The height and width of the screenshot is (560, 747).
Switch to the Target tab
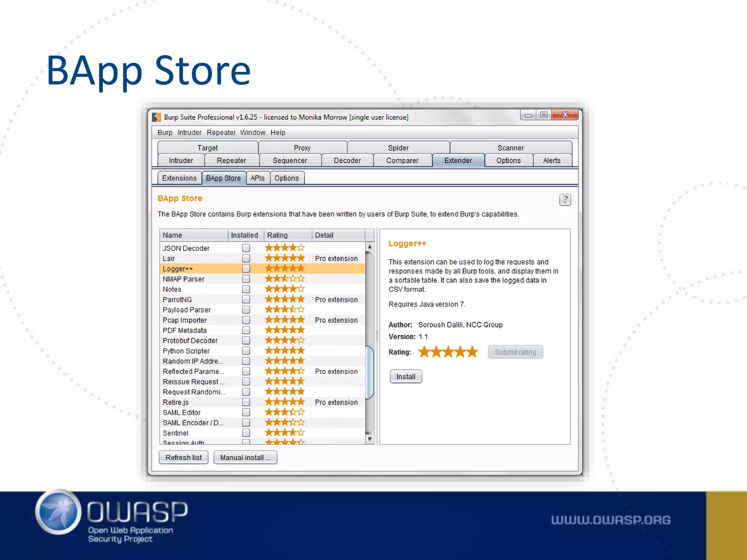point(208,148)
